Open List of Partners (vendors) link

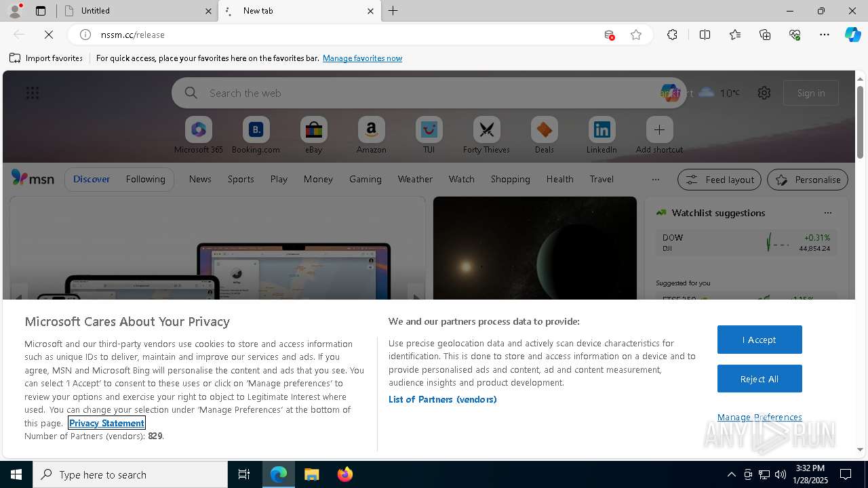(443, 399)
